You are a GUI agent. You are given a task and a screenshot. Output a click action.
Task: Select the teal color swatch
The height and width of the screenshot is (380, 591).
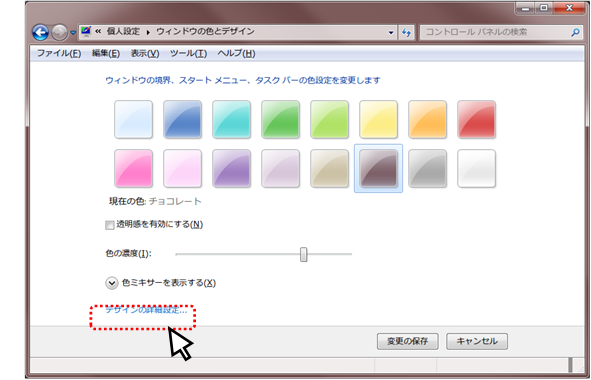point(231,119)
